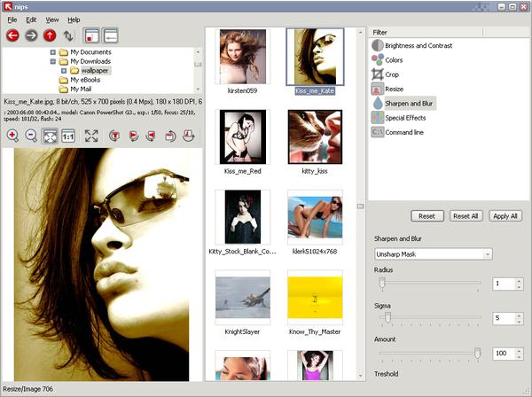Click the Reset button
Viewport: 532px width, 397px height.
point(427,216)
